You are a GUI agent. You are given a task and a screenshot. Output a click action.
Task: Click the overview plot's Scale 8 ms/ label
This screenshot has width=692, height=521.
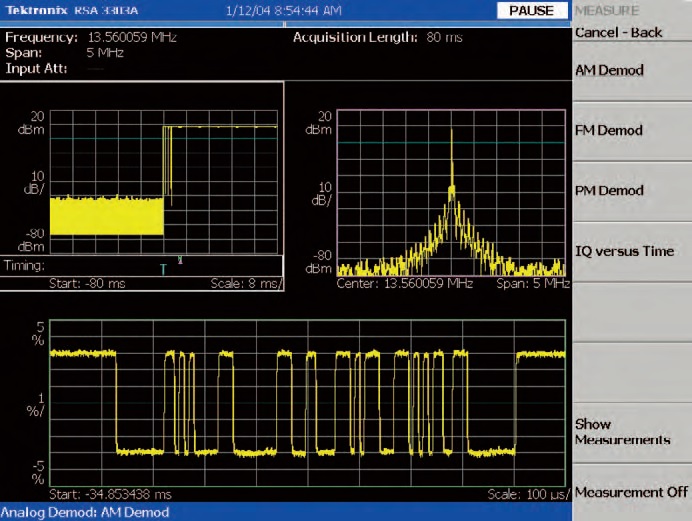pyautogui.click(x=246, y=283)
